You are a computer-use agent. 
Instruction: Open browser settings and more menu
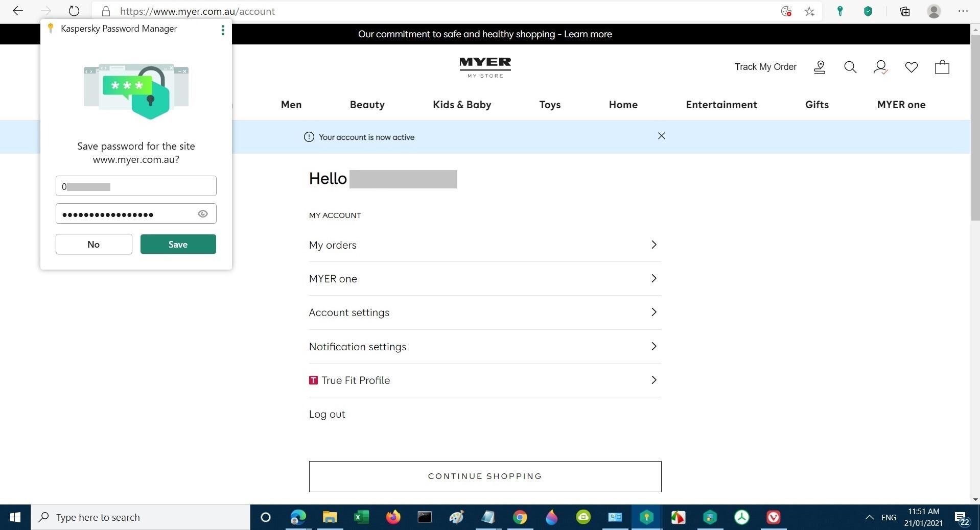[x=963, y=11]
